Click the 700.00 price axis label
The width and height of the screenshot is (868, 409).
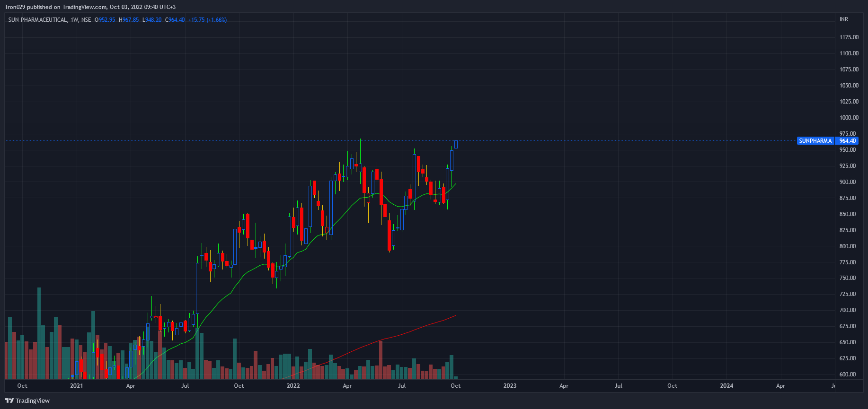pyautogui.click(x=847, y=310)
